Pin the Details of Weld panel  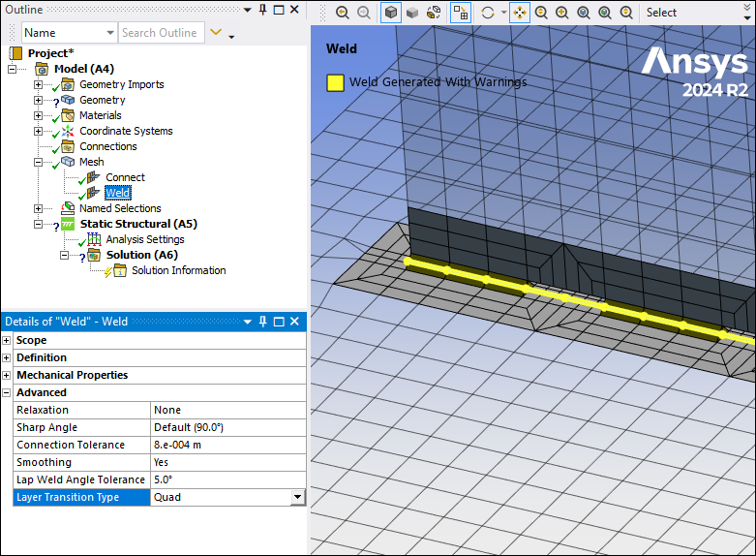tap(262, 322)
